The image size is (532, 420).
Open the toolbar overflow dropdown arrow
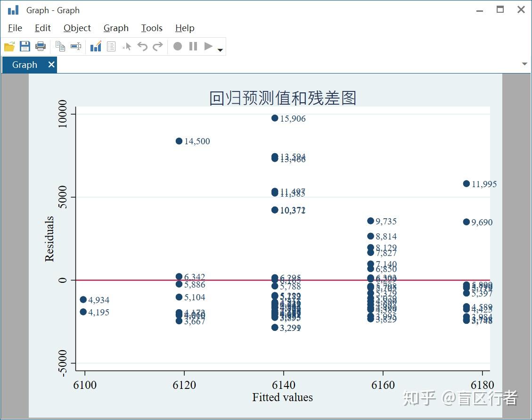(220, 49)
